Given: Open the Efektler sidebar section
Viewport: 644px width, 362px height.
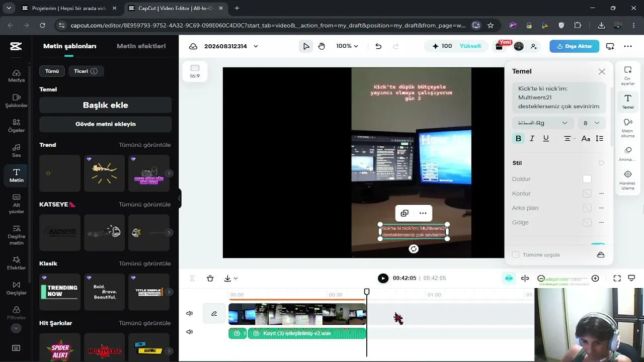Looking at the screenshot, I should coord(16,263).
